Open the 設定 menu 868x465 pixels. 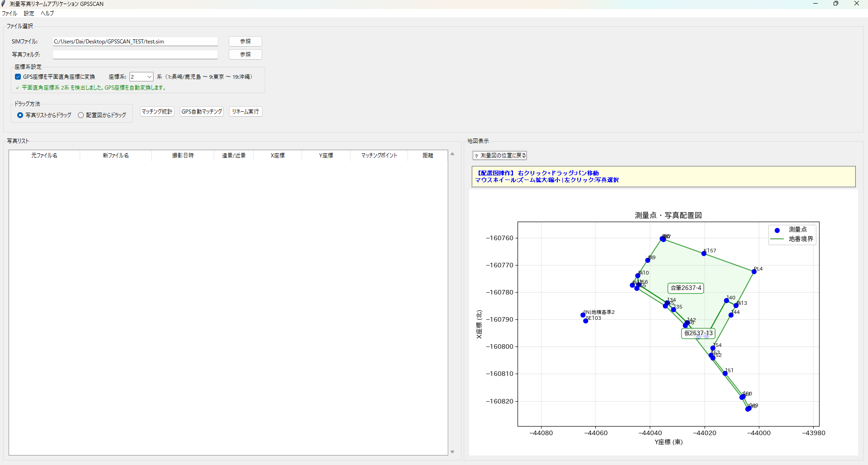point(29,14)
